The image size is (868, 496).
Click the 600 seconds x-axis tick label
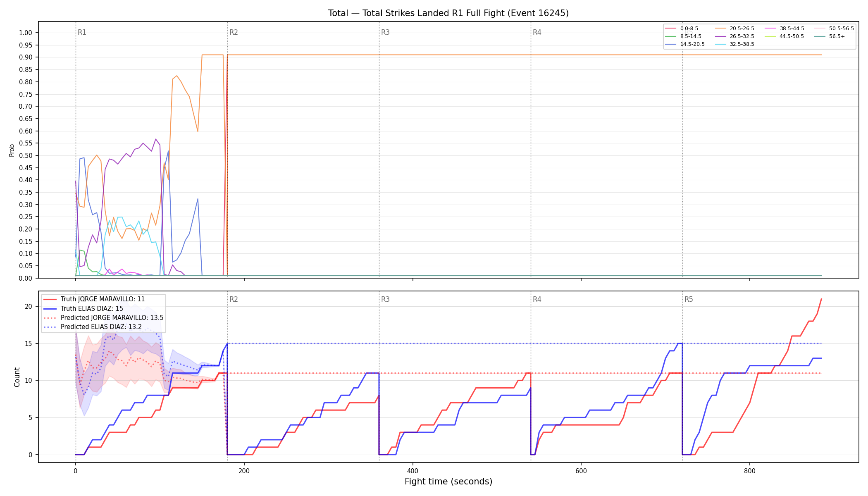click(581, 471)
